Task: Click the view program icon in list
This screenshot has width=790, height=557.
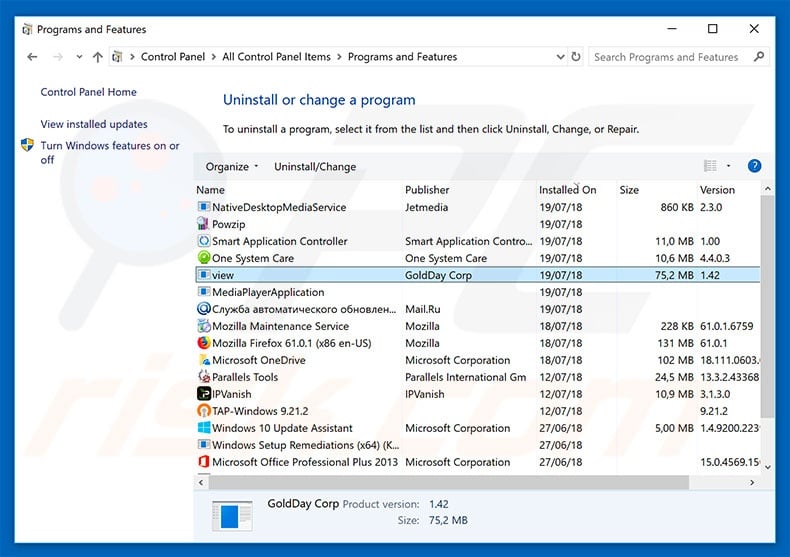Action: 204,275
